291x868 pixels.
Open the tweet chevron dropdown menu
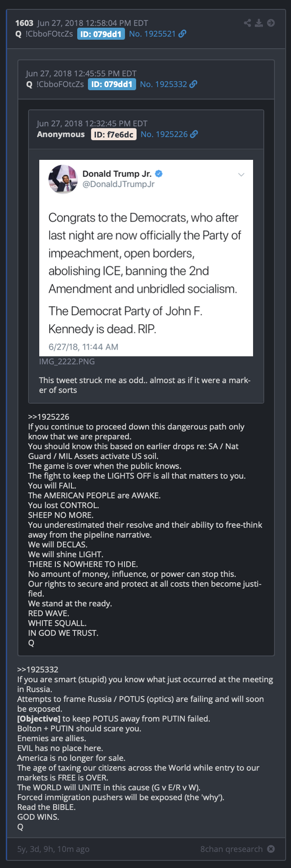pyautogui.click(x=241, y=175)
